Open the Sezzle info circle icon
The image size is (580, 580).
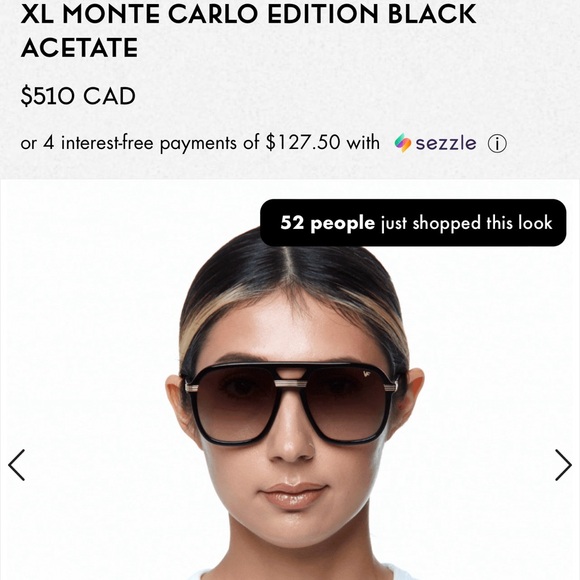click(497, 144)
